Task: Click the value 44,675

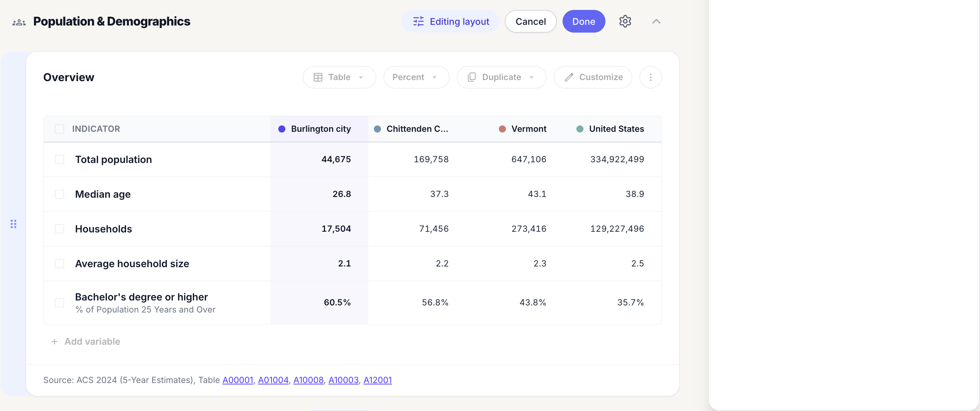Action: 336,159
